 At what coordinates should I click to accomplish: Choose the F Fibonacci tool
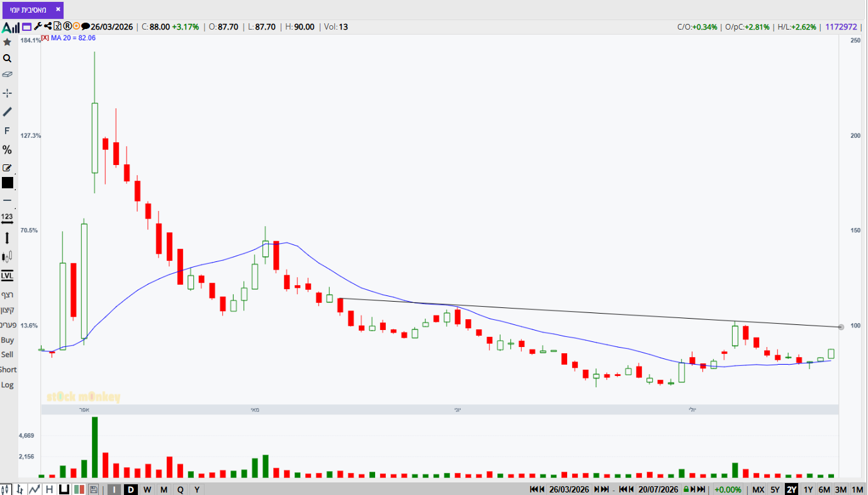(7, 131)
